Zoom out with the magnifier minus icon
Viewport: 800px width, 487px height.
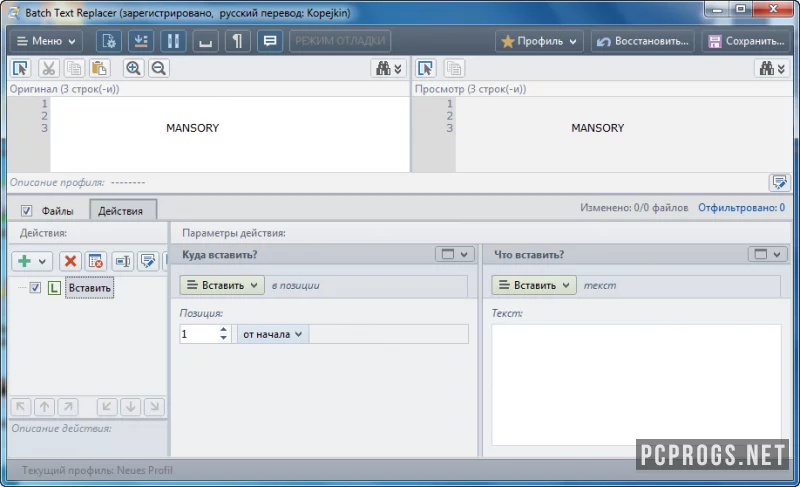point(159,68)
